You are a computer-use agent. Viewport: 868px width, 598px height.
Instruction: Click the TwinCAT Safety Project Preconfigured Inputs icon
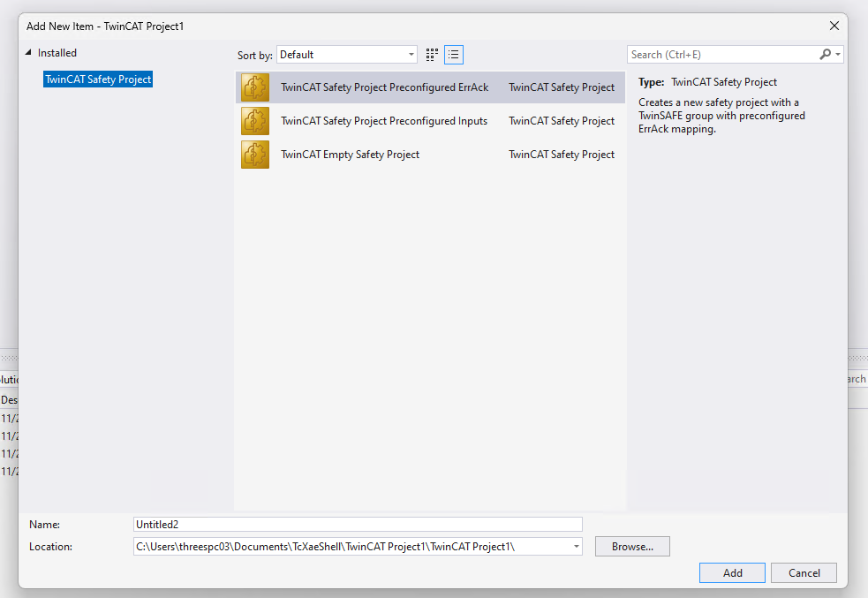(x=255, y=121)
